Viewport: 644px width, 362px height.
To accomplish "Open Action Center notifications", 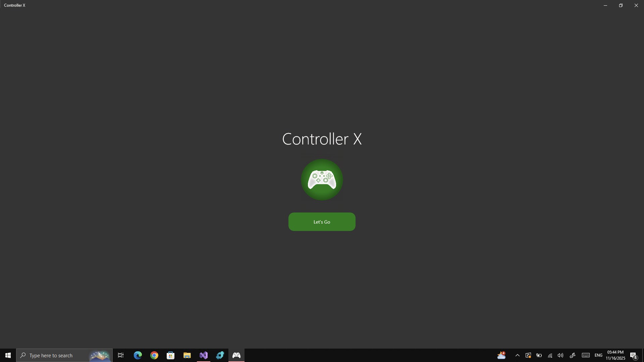I will click(634, 355).
